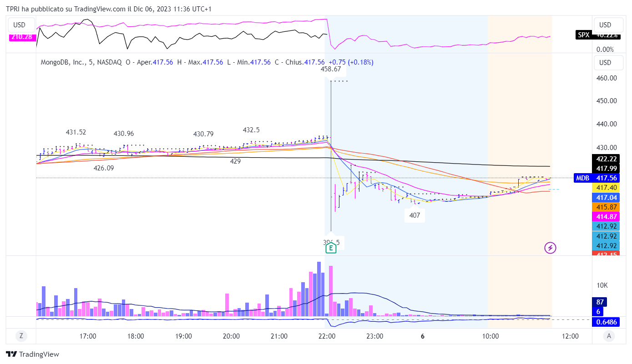Click the 407 low price marker
The image size is (632, 364).
[x=415, y=215]
